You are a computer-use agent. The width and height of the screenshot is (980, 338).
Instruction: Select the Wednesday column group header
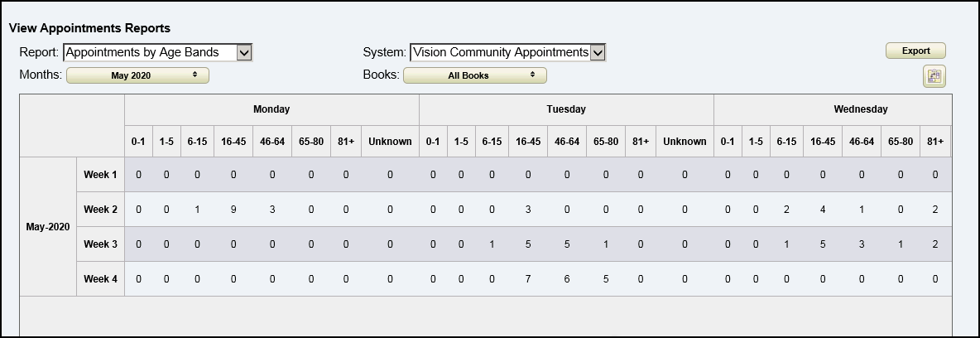click(861, 109)
